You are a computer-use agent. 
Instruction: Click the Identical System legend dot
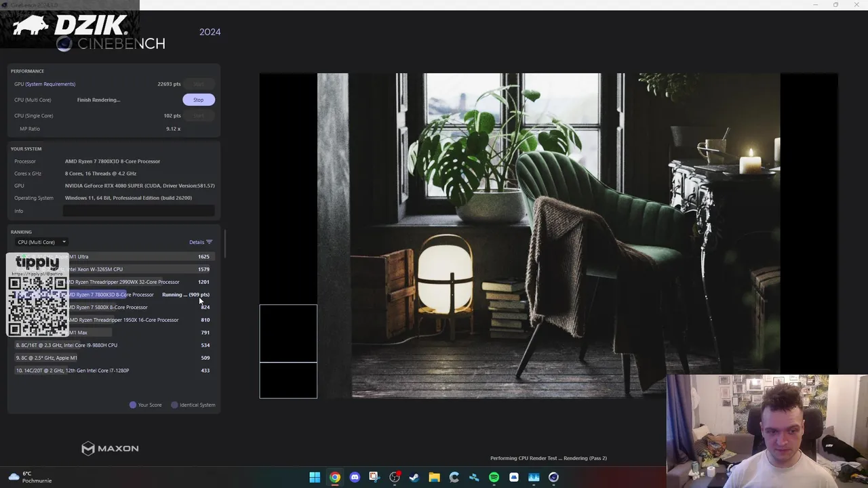(174, 405)
